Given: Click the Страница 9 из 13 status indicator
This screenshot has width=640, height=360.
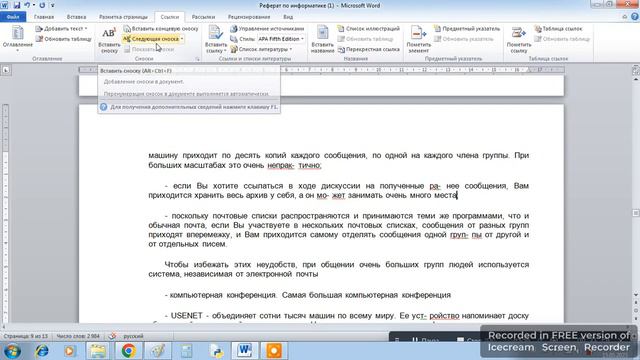Looking at the screenshot, I should [26, 336].
